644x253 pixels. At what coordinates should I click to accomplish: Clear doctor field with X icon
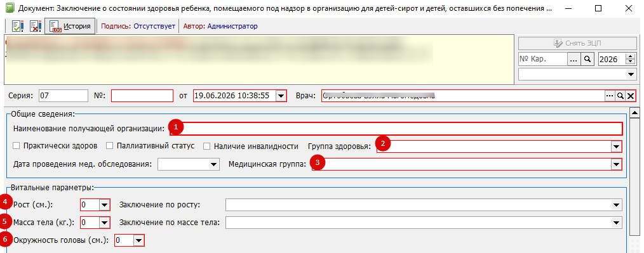(631, 96)
